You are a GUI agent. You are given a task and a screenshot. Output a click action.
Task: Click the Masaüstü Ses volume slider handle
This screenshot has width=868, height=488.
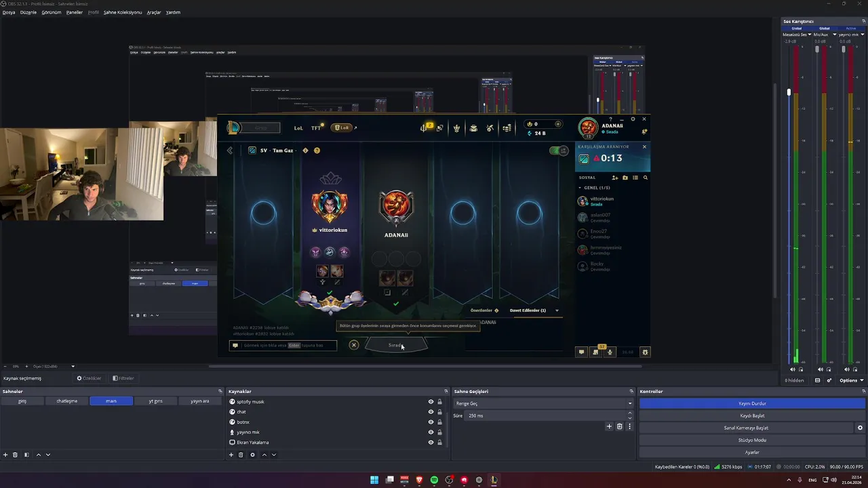coord(789,91)
